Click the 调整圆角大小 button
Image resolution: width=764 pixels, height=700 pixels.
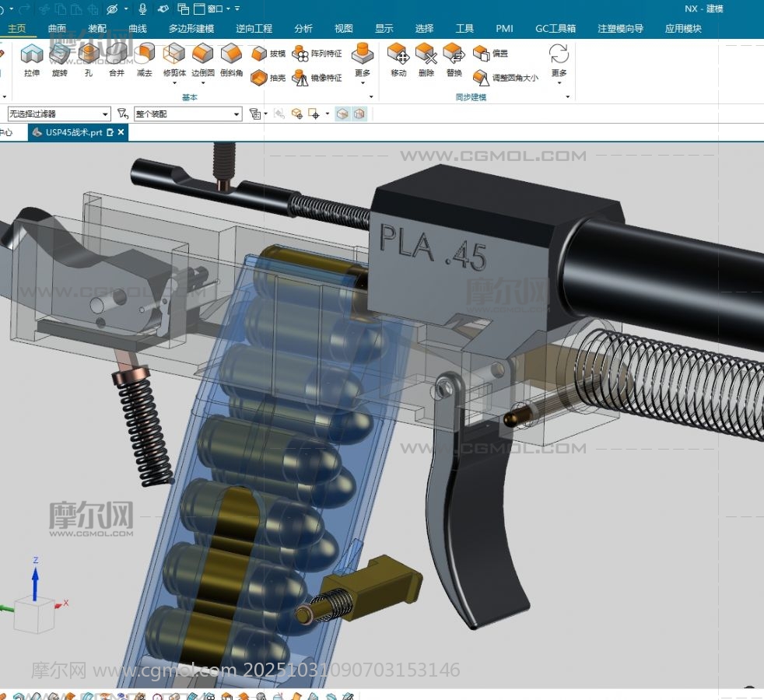pyautogui.click(x=506, y=78)
